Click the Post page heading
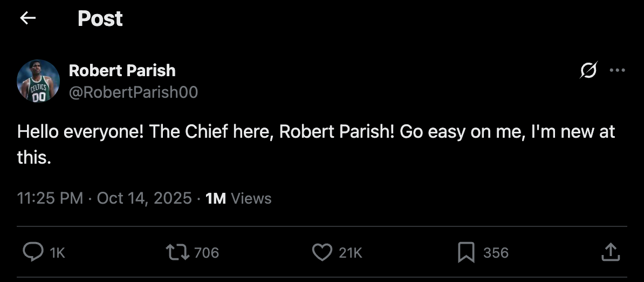Screen dimensions: 644x282 [100, 19]
